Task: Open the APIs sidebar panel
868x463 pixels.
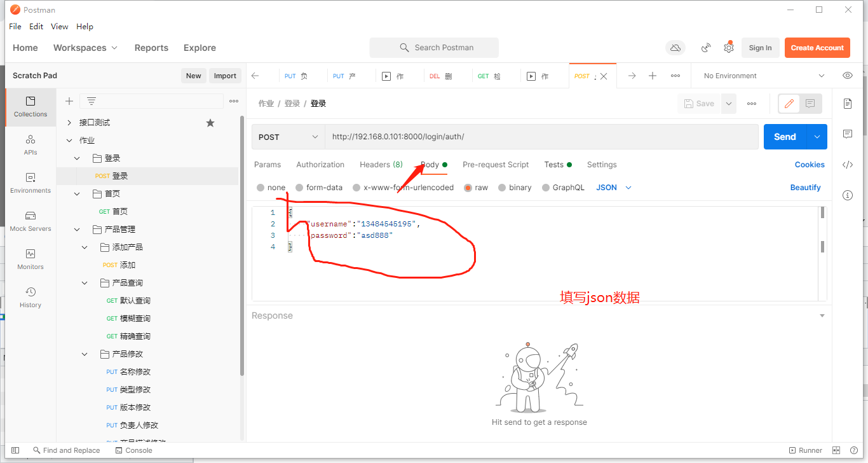Action: point(31,144)
